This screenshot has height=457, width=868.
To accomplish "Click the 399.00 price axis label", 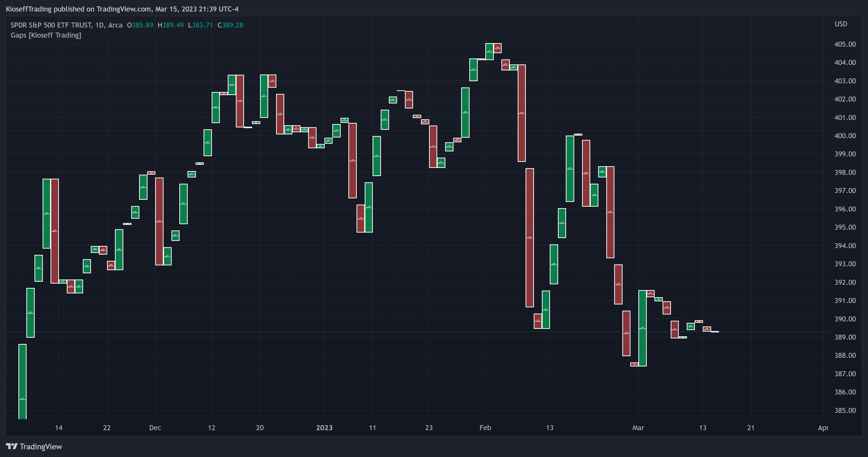I will pyautogui.click(x=845, y=154).
